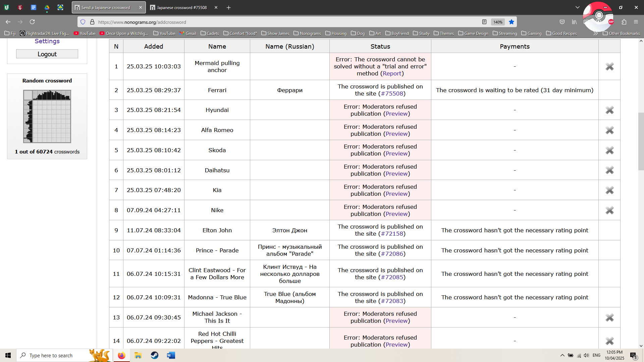The height and width of the screenshot is (362, 644).
Task: Open Firefox application menu
Action: [636, 22]
